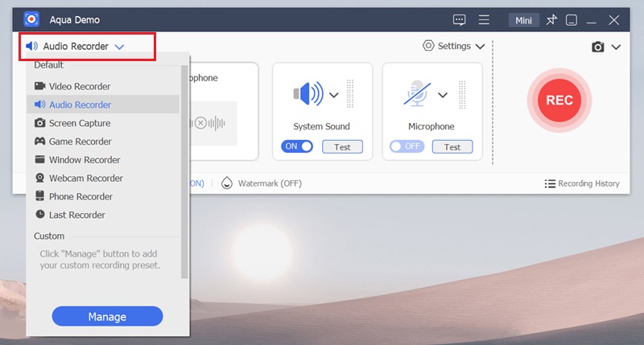Close the Aqua Demo window
Image resolution: width=644 pixels, height=345 pixels.
coord(614,19)
